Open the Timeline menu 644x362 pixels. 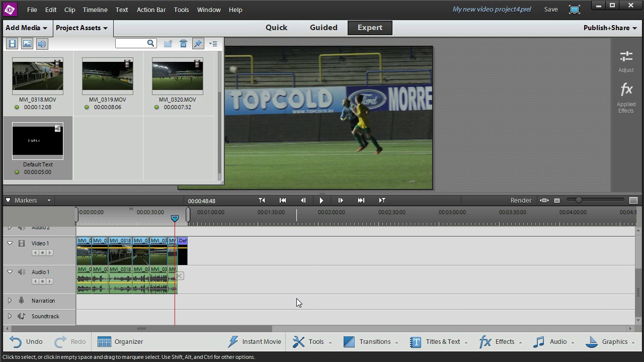tap(95, 10)
